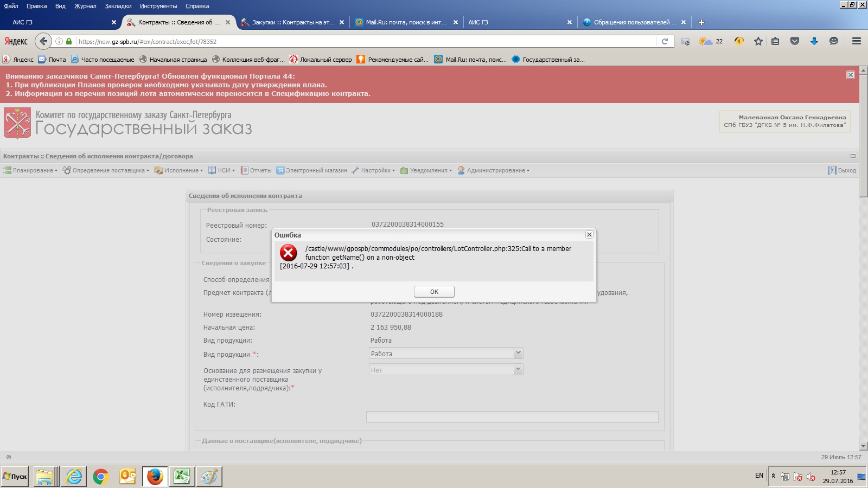Open the Закладки menu

tap(118, 6)
